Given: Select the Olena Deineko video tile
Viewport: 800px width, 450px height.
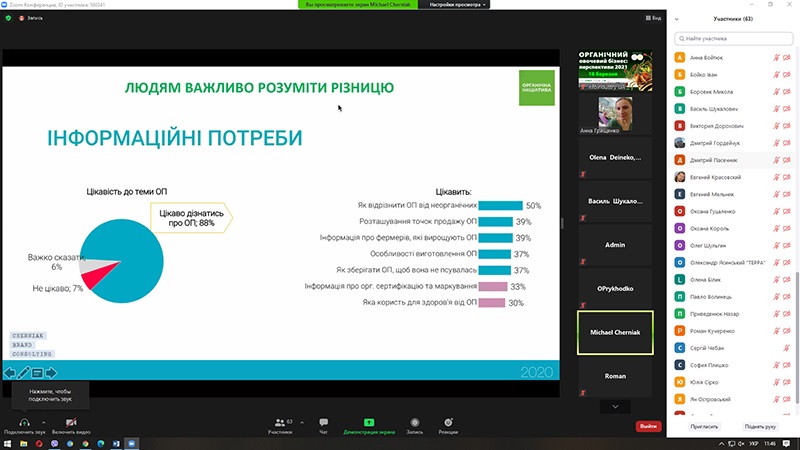Looking at the screenshot, I should pyautogui.click(x=615, y=157).
